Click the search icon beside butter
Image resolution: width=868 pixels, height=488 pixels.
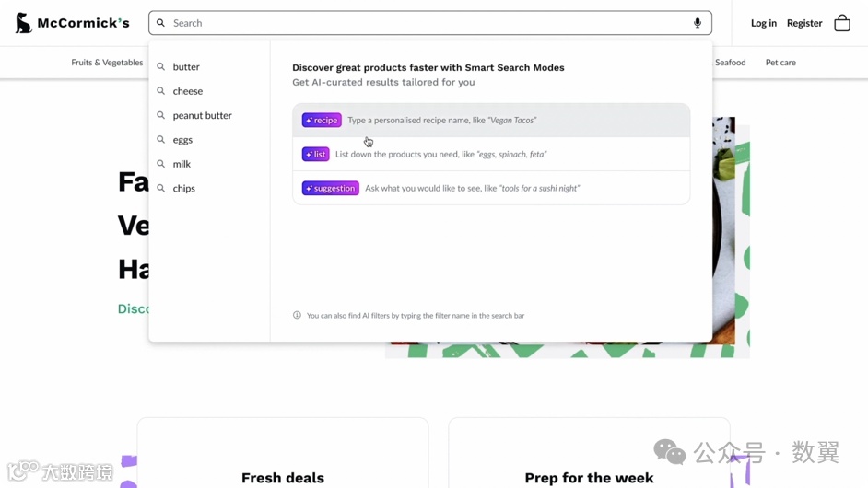161,67
